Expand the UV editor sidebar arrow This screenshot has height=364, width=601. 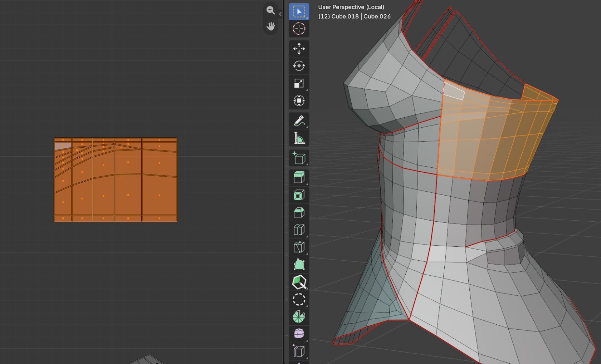click(x=280, y=14)
